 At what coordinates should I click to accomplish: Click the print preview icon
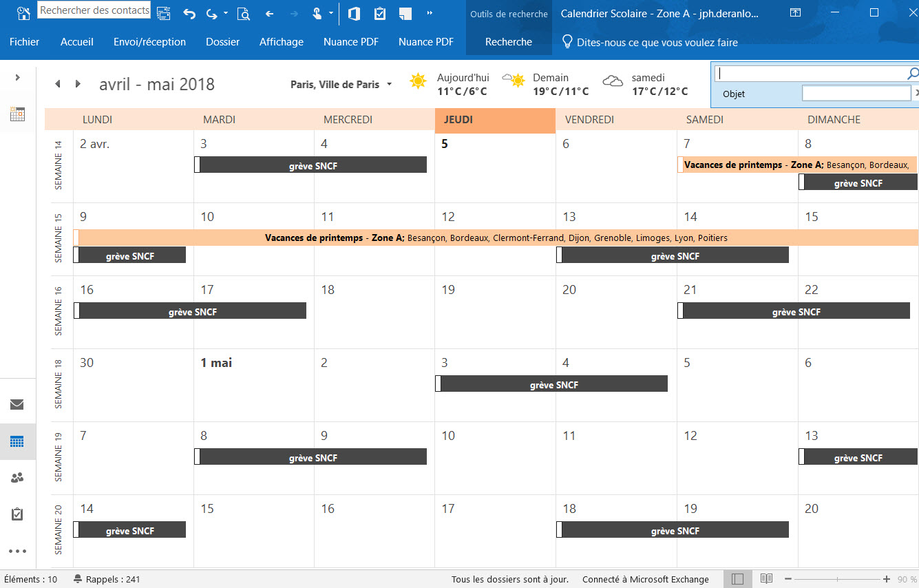point(243,13)
